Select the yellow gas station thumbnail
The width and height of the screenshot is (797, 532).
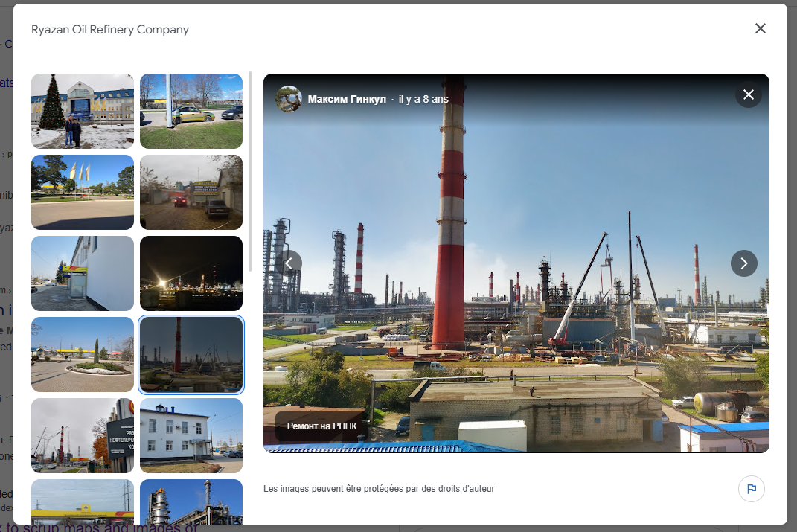[x=83, y=501]
